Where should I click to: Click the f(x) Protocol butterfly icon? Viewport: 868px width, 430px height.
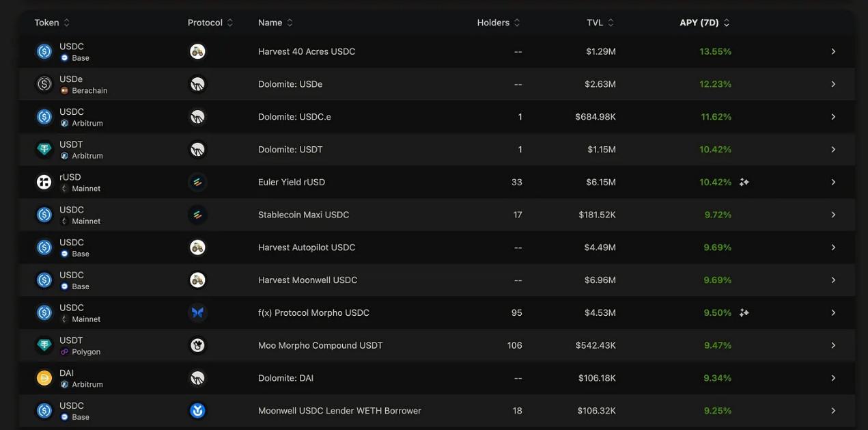pos(197,312)
